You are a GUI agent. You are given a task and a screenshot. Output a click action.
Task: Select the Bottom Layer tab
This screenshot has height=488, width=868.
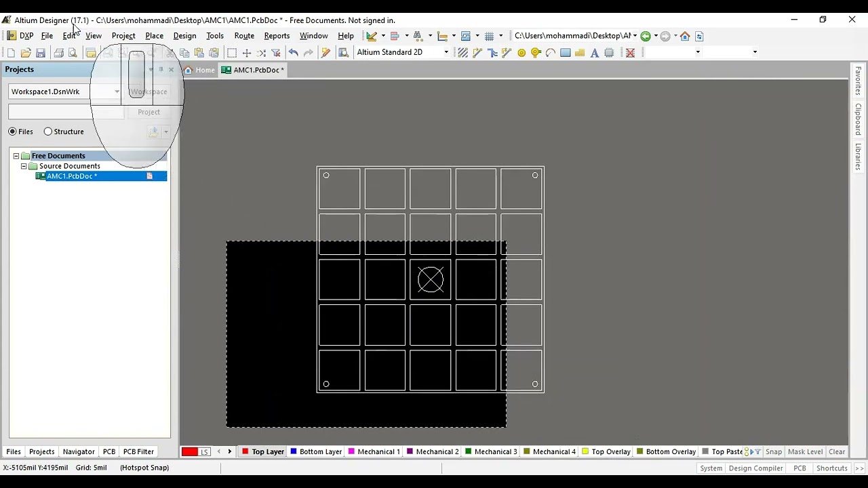(x=316, y=451)
